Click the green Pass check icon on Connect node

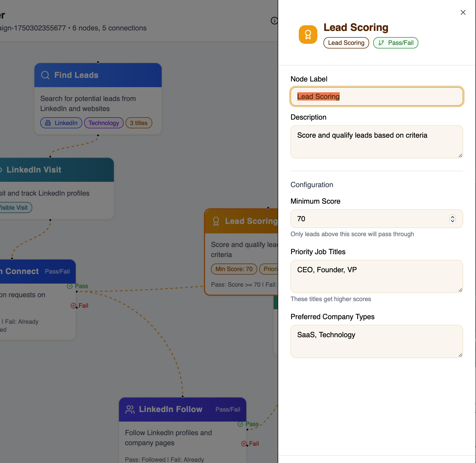pyautogui.click(x=69, y=286)
